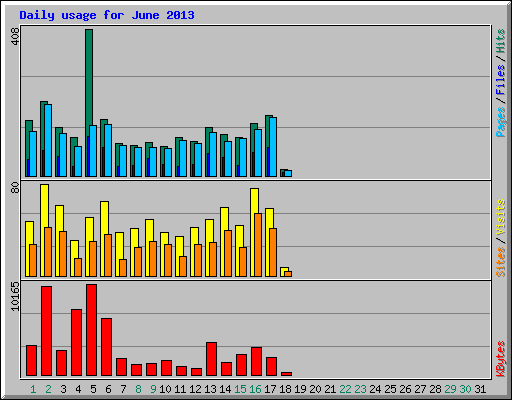
Task: Click the red KBytes bar for day 5
Action: coord(91,330)
